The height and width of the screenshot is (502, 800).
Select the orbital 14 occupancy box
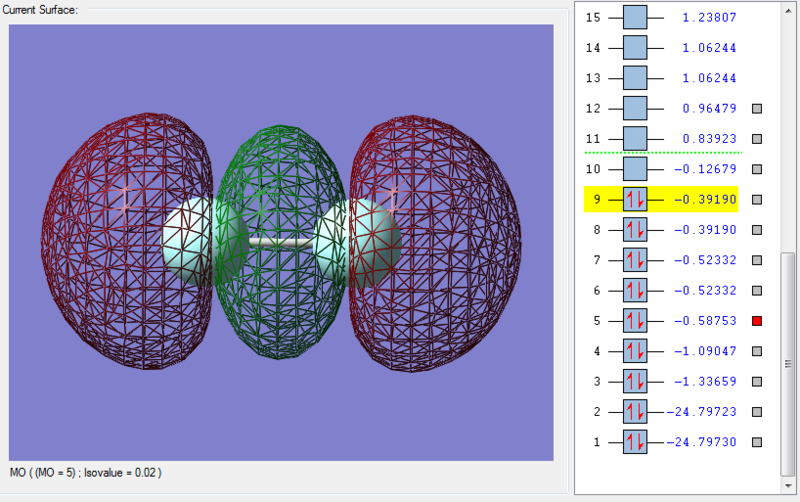point(635,48)
